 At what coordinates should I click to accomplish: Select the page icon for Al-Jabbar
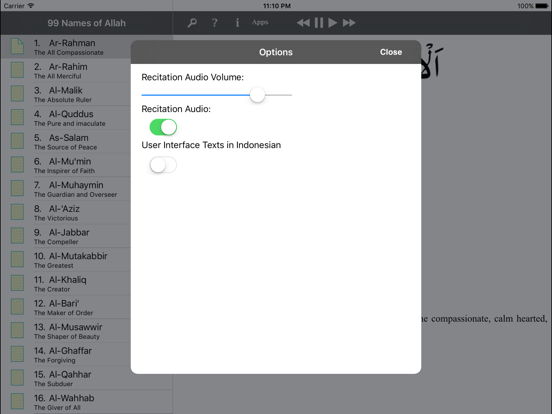tap(17, 236)
